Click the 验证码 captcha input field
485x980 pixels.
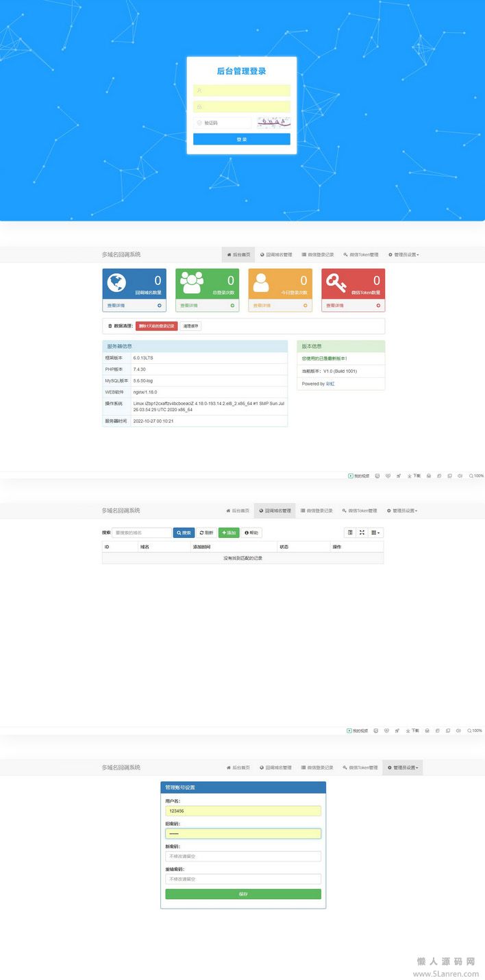(223, 123)
